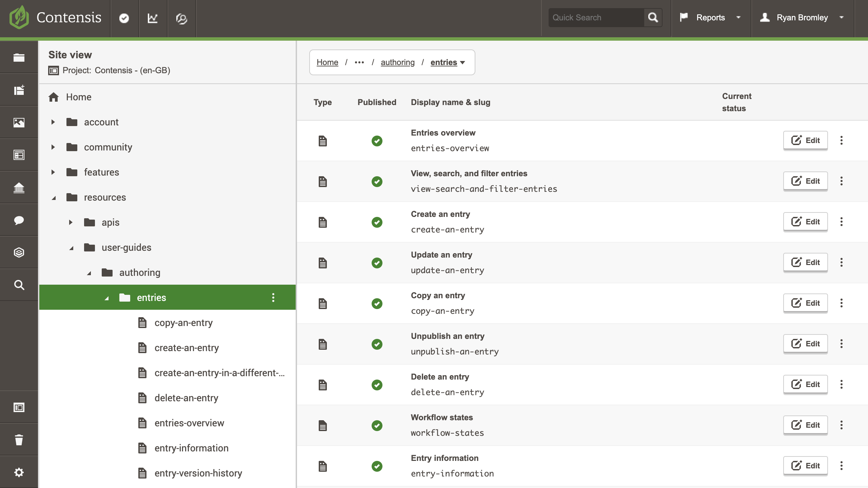The image size is (868, 488).
Task: Click the search icon in left sidebar
Action: coord(19,285)
